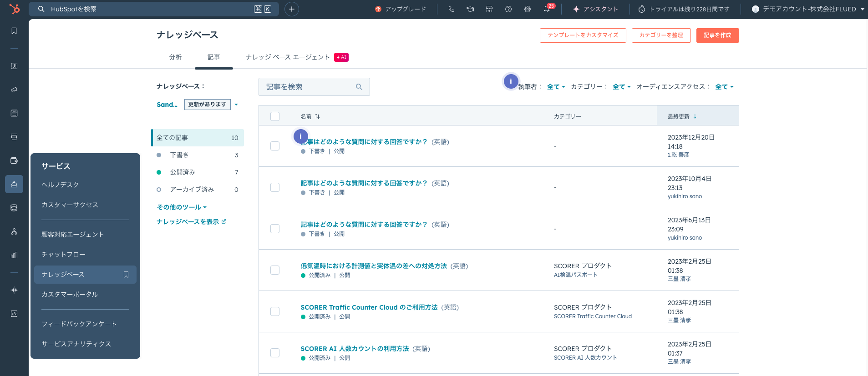Expand その他のツール dropdown
Image resolution: width=868 pixels, height=376 pixels.
tap(182, 207)
